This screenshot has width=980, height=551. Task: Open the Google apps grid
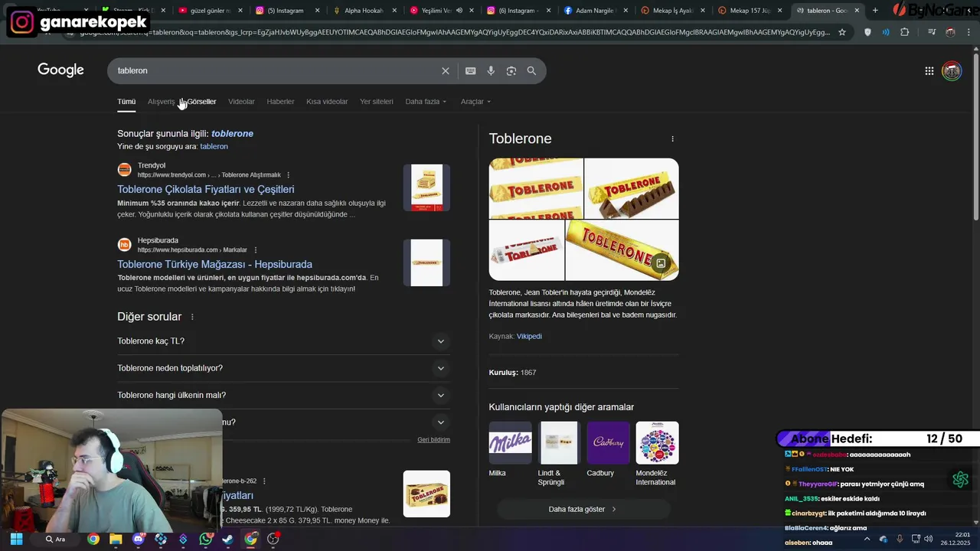tap(929, 70)
